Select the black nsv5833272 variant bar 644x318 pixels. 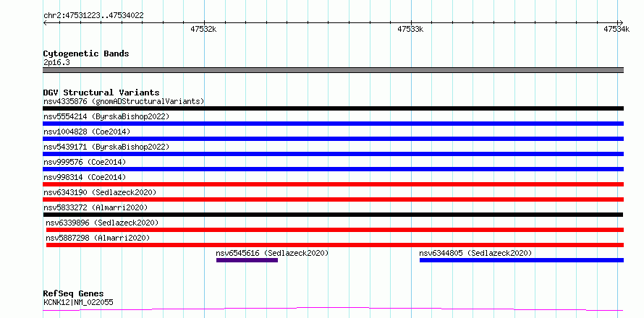(x=333, y=215)
